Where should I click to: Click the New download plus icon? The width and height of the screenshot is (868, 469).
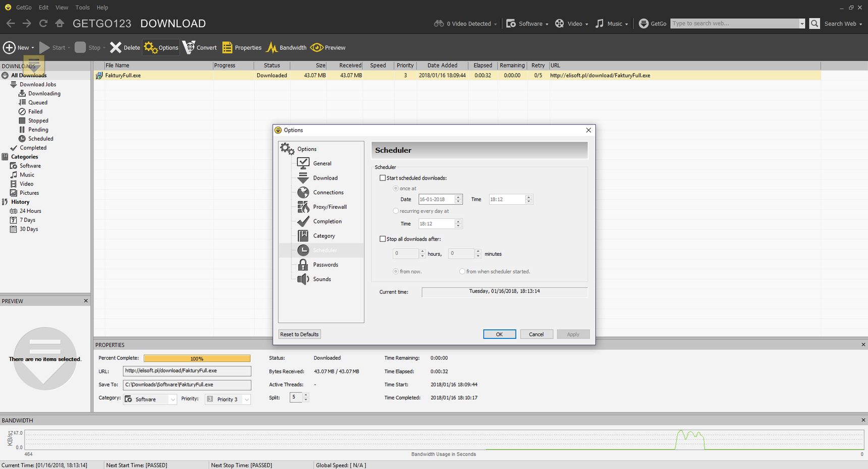coord(9,47)
